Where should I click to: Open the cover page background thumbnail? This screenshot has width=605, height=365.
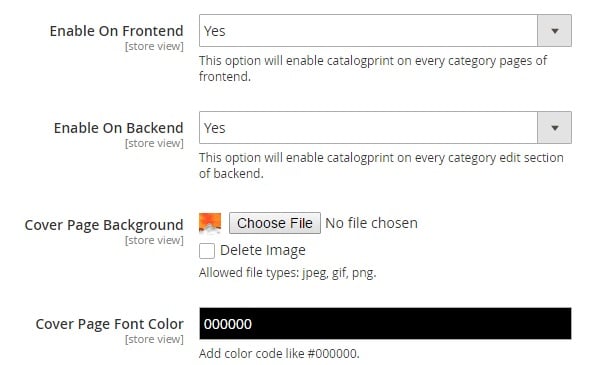[x=210, y=223]
